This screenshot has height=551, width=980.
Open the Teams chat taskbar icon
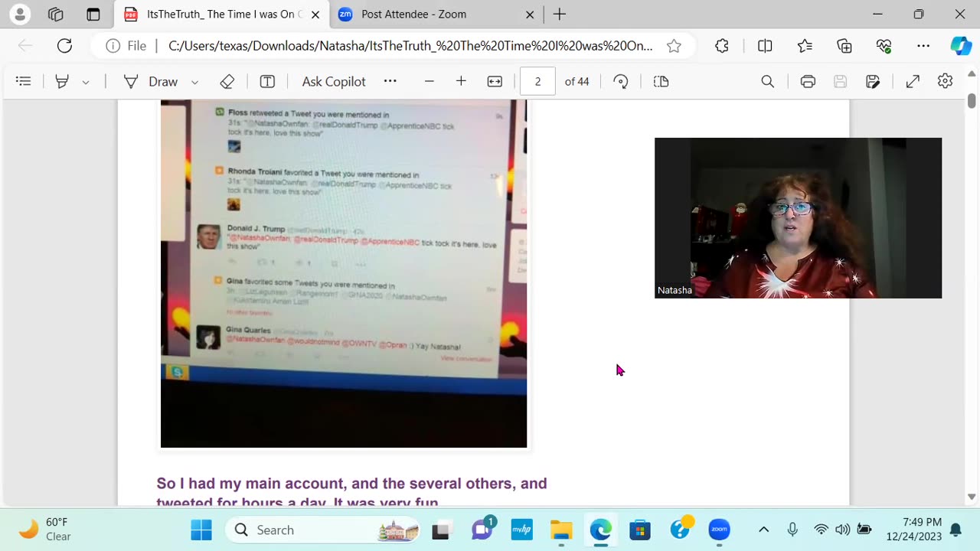coord(482,530)
